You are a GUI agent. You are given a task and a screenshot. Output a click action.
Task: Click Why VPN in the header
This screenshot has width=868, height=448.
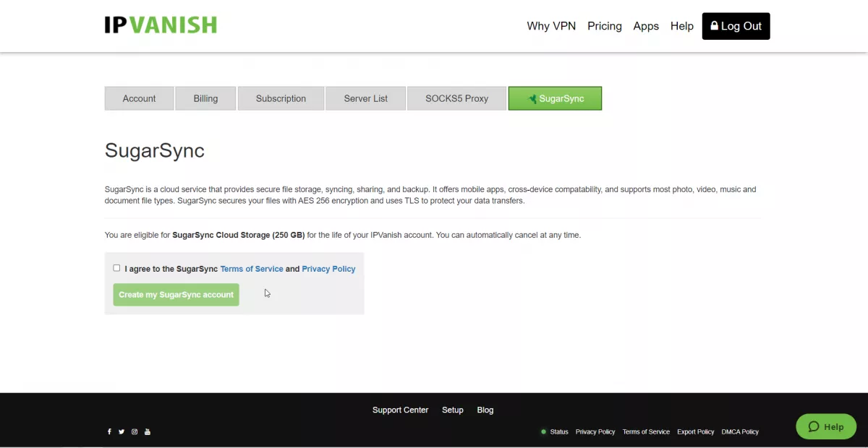click(x=551, y=26)
